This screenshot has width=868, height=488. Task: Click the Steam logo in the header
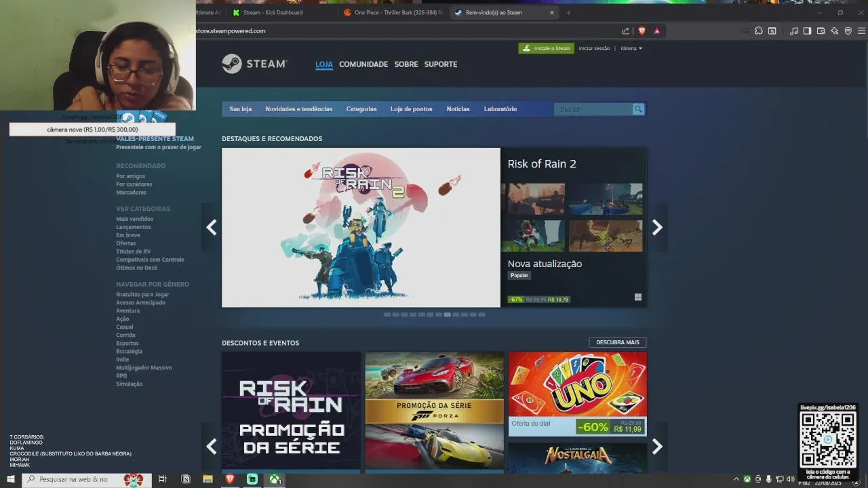tap(254, 64)
